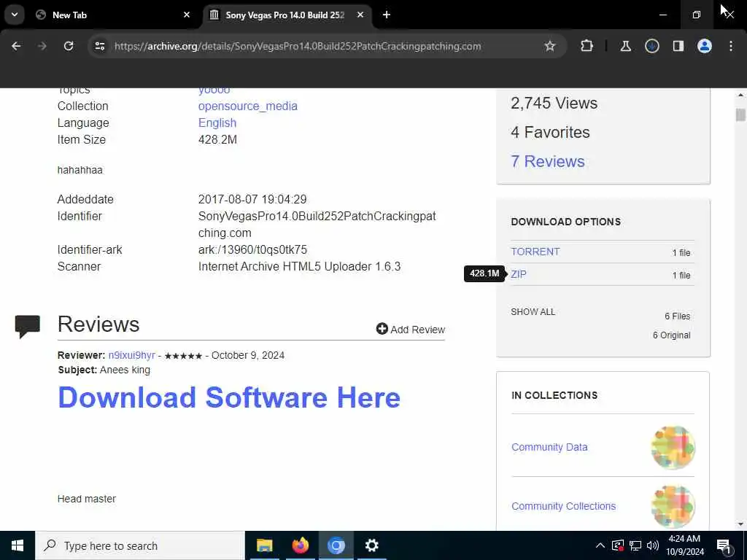The height and width of the screenshot is (560, 747).
Task: Click the scrollbar down arrow
Action: [x=740, y=524]
